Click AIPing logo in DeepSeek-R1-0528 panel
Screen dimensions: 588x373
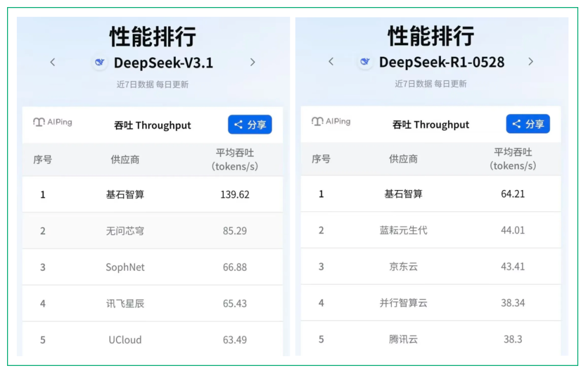(x=331, y=121)
